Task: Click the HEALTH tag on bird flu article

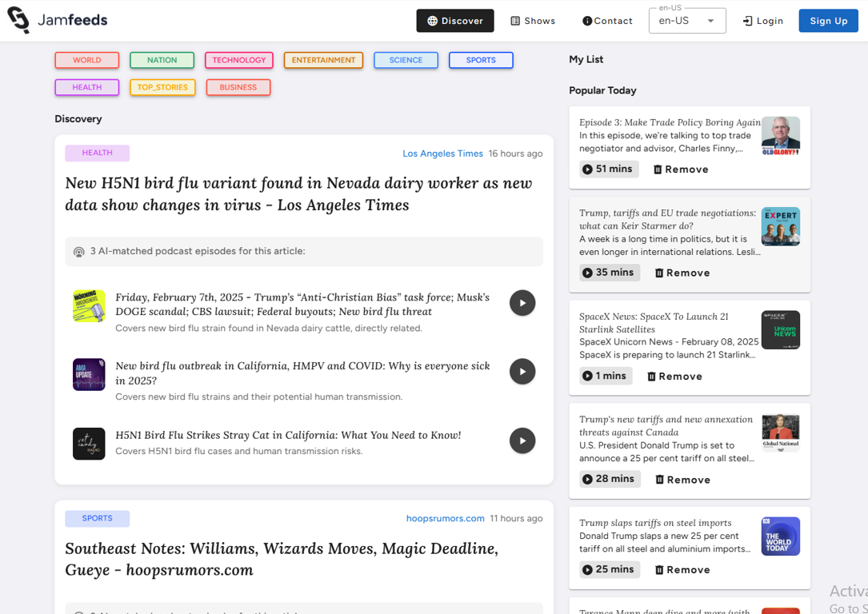Action: (x=98, y=153)
